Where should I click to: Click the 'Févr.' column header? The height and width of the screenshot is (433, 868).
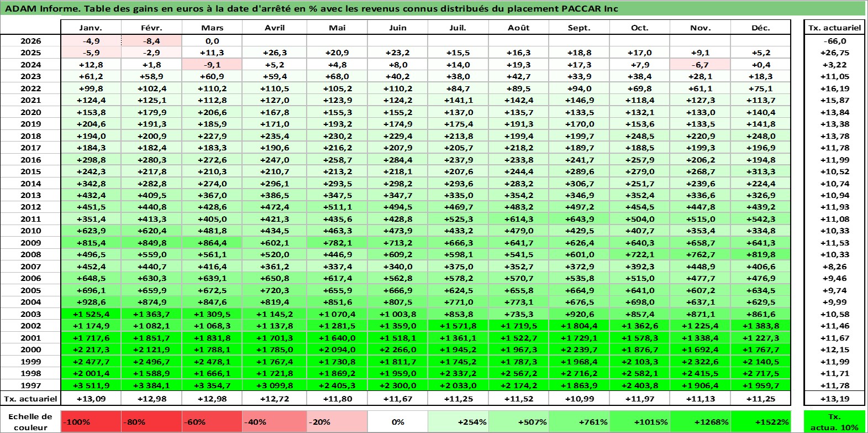pyautogui.click(x=151, y=28)
